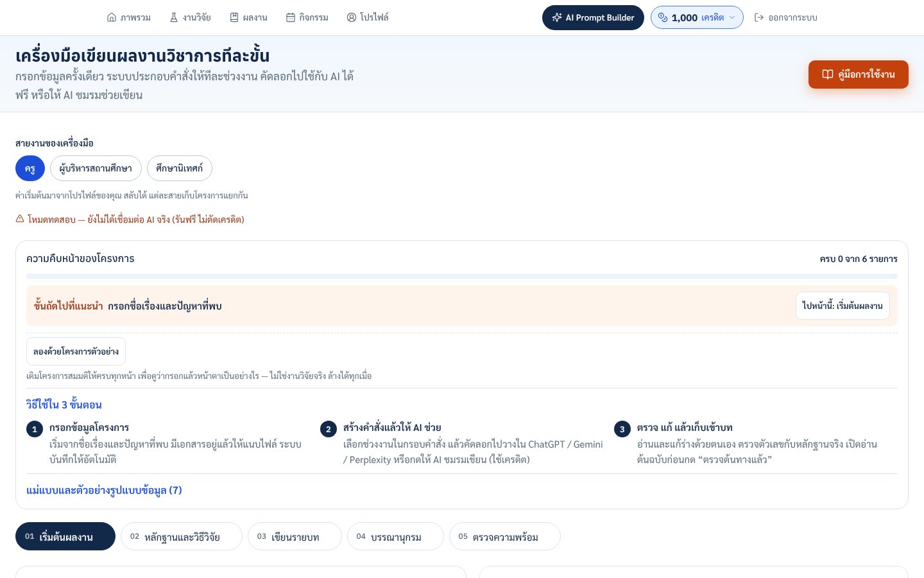Click the text "ครบ 0 จาก 6 รายการ"
The image size is (924, 578).
[x=859, y=259]
